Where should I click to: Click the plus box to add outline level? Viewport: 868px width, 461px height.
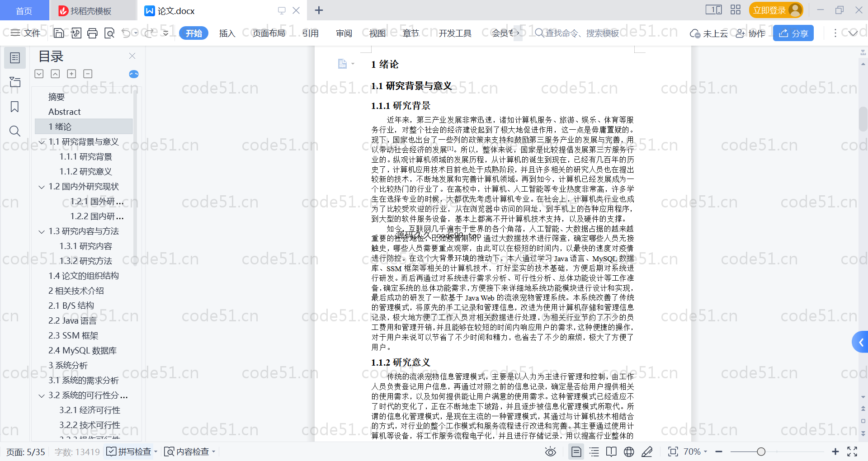pyautogui.click(x=71, y=74)
